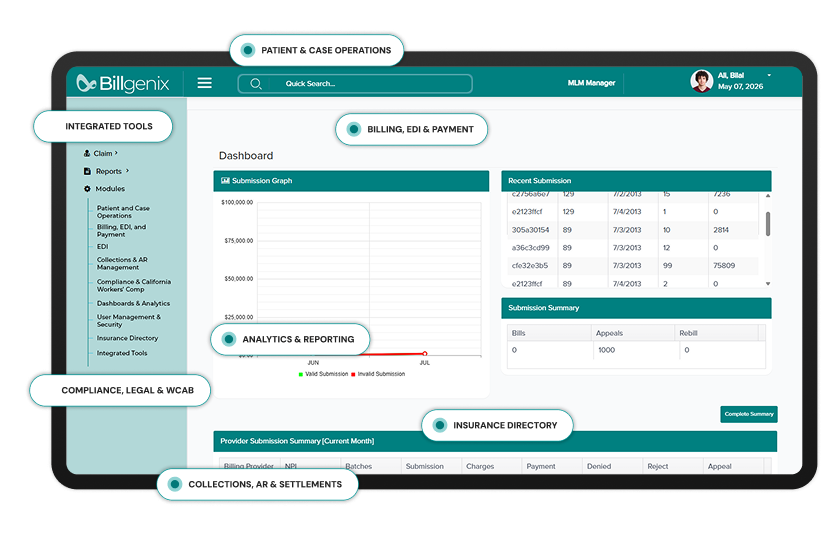Click the Appeals column header
This screenshot has width=835, height=541.
(633, 333)
